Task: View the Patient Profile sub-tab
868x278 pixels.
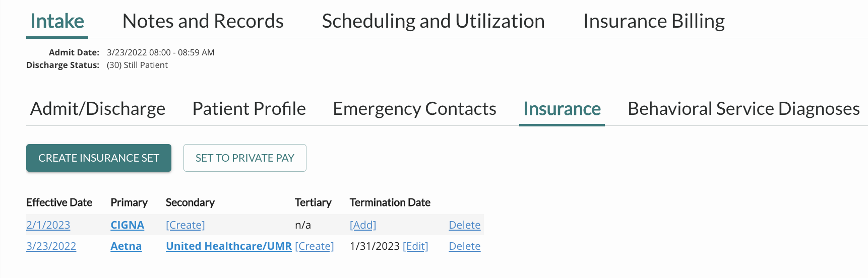Action: pos(249,109)
